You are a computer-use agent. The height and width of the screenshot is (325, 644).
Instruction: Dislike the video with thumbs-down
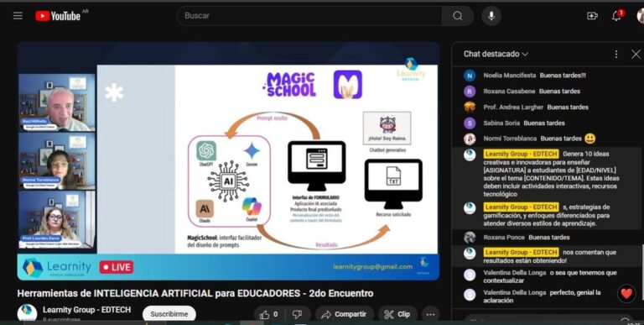tap(298, 315)
